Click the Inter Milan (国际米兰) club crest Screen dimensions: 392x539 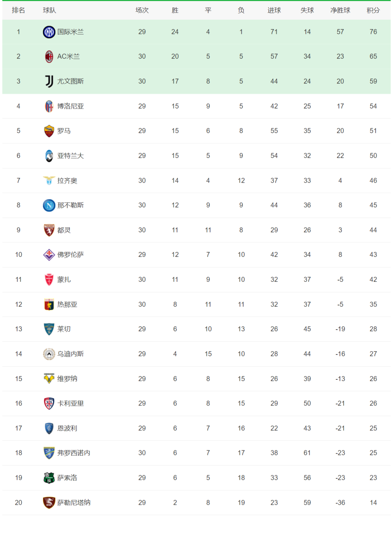coord(49,32)
